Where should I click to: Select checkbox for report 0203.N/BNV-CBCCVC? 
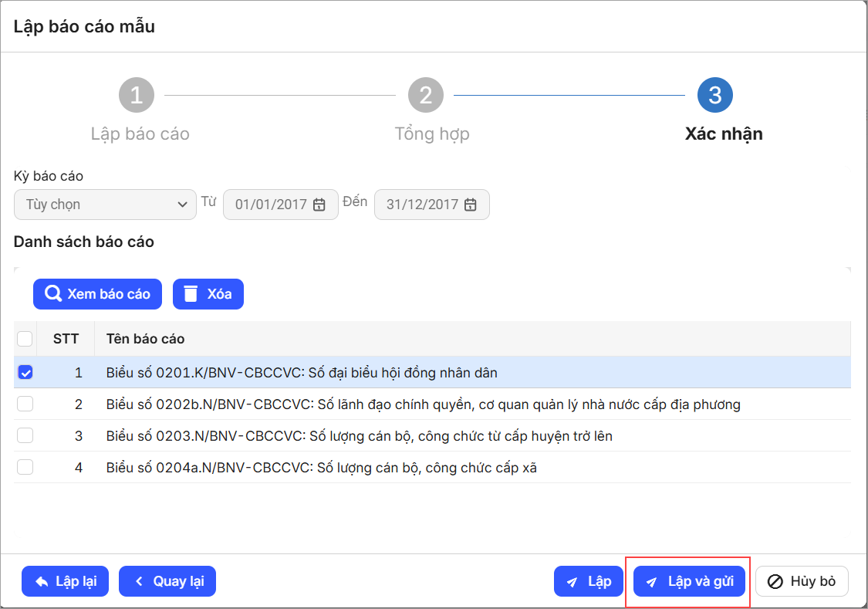pos(25,435)
